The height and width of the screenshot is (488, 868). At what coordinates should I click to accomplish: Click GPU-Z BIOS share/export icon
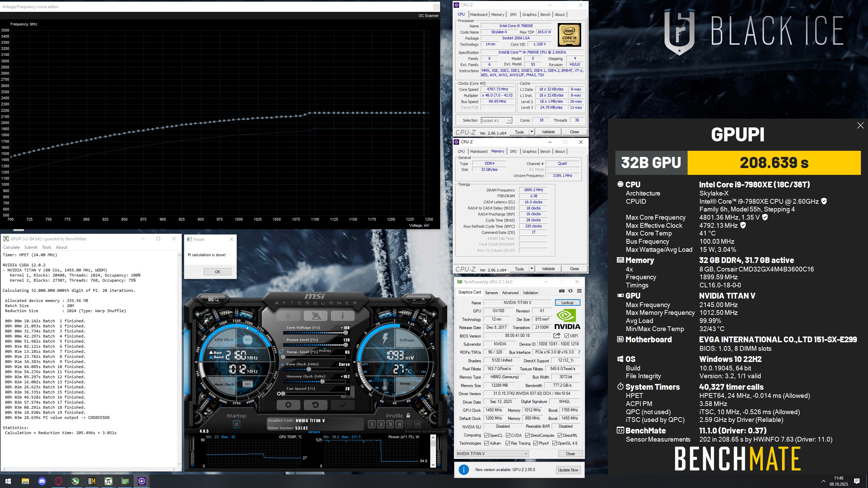[x=557, y=335]
